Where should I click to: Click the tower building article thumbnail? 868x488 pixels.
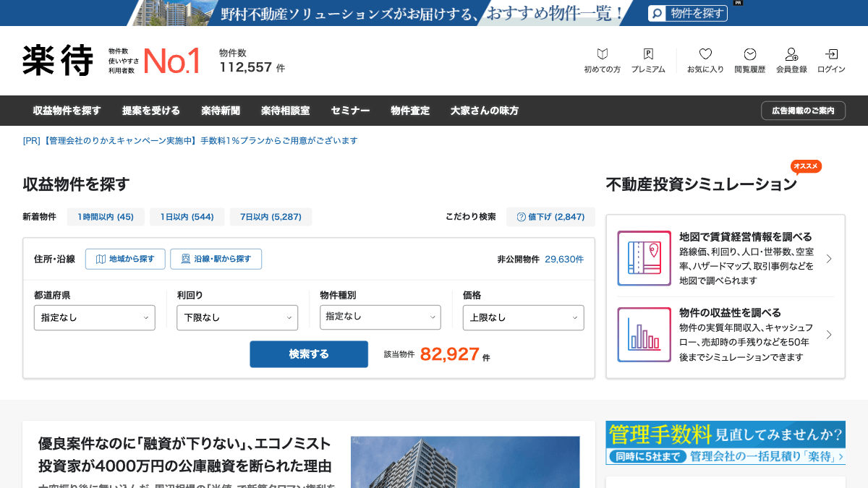tap(465, 462)
